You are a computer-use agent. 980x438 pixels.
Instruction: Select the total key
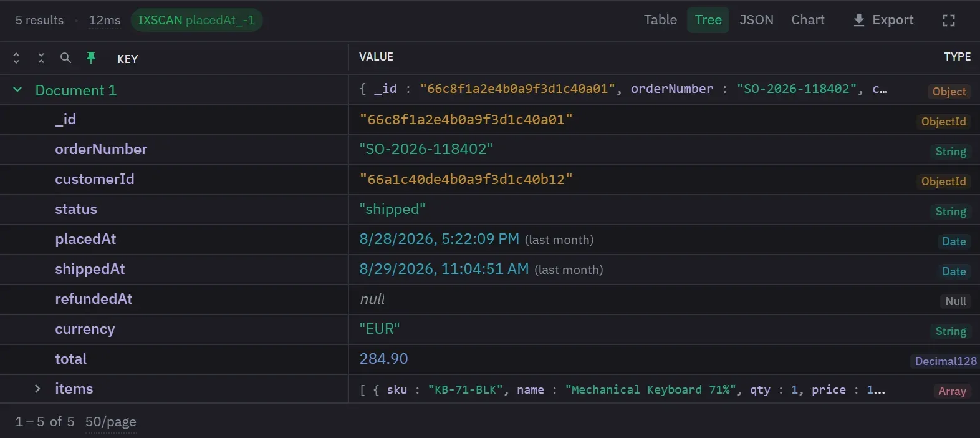pos(70,359)
